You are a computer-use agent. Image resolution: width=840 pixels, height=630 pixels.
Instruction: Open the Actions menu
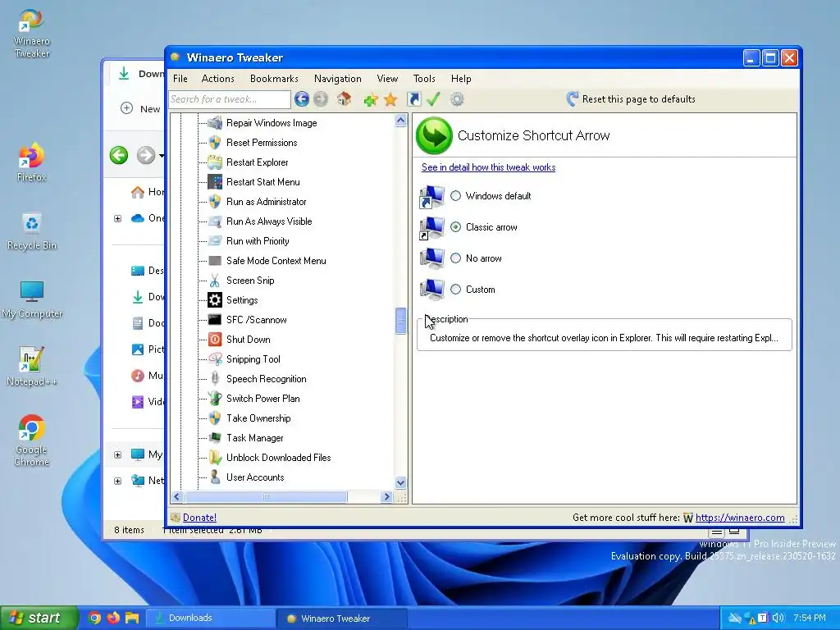[217, 79]
